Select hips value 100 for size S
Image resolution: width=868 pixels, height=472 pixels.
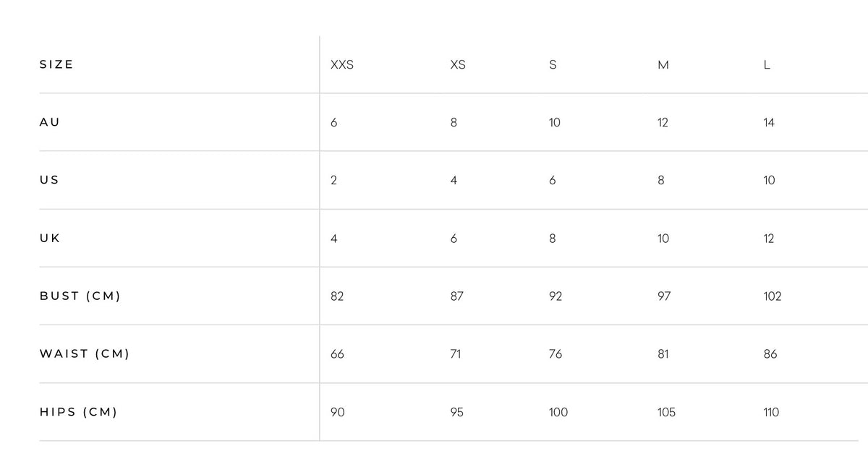(558, 412)
